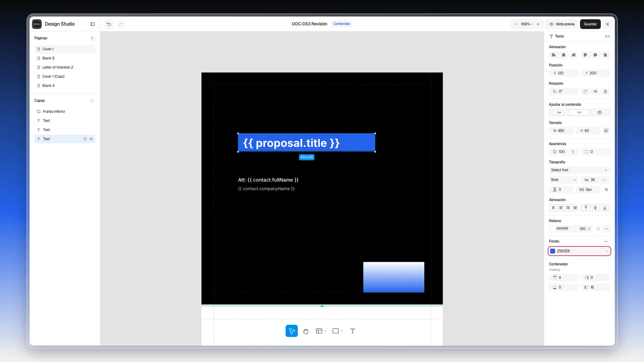
Task: Add a new page with plus icon
Action: point(92,38)
